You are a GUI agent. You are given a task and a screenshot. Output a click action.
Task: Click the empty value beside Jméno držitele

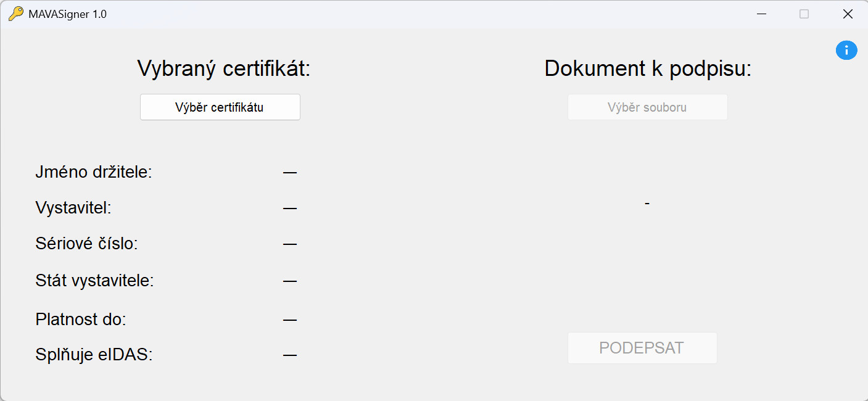[x=290, y=173]
